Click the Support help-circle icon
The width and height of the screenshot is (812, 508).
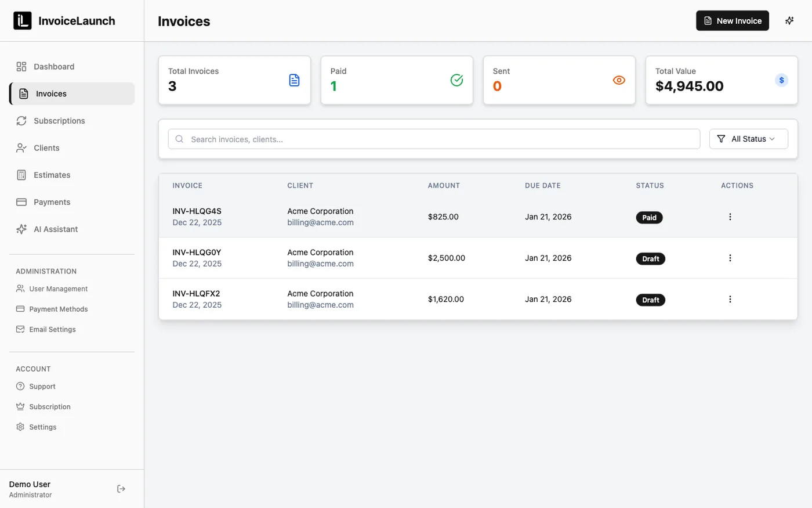pos(20,386)
